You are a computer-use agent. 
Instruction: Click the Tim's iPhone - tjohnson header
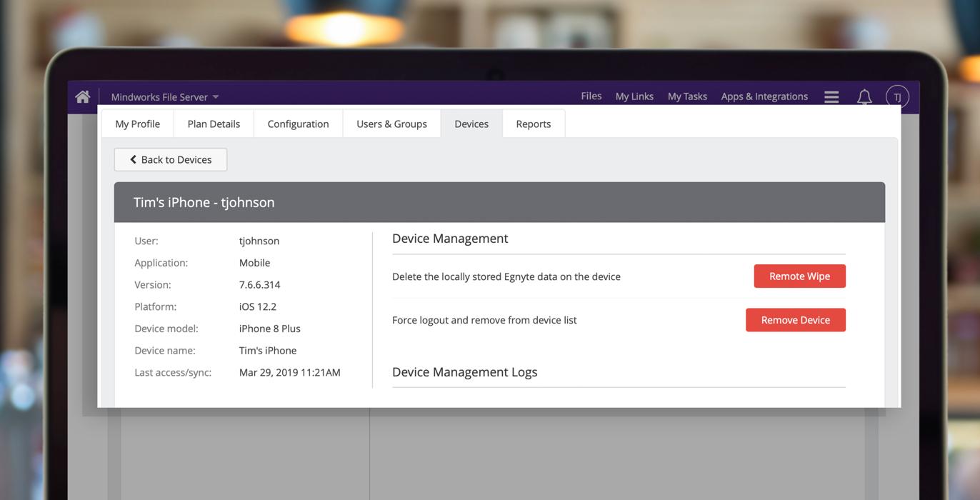tap(204, 202)
